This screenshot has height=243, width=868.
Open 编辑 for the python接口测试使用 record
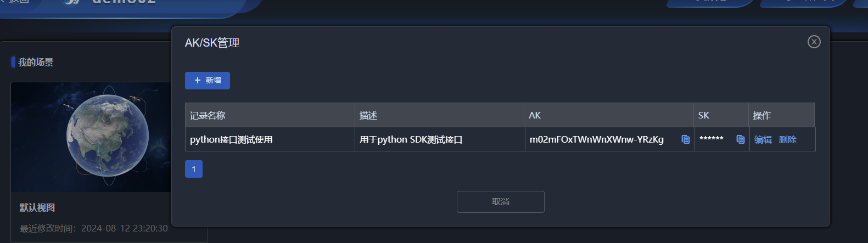pos(763,140)
